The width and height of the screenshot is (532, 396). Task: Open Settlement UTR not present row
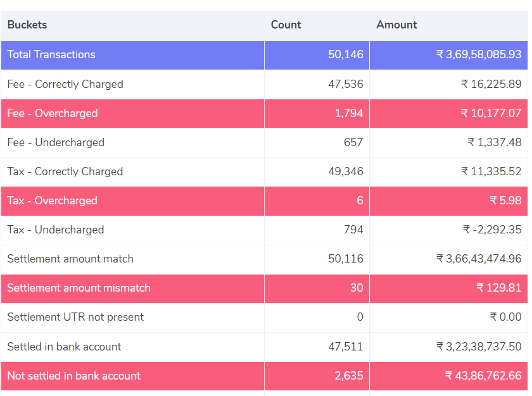click(x=264, y=318)
